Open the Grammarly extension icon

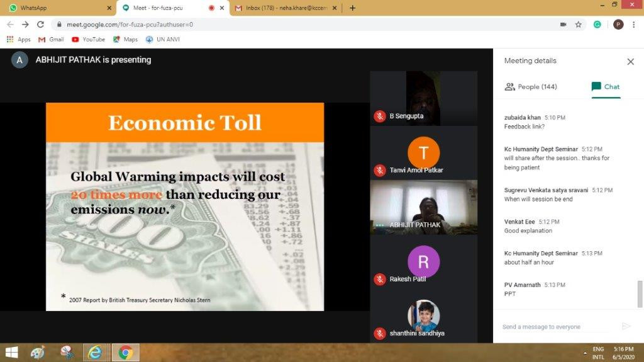coord(597,25)
